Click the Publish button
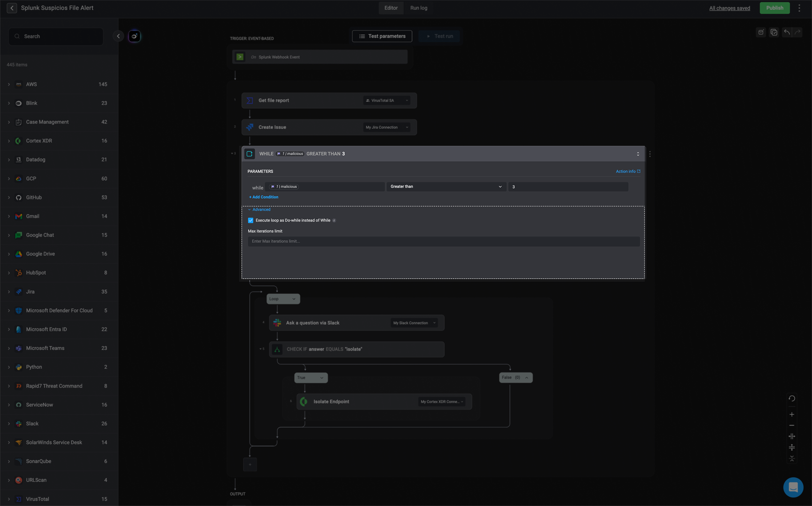Viewport: 812px width, 506px height. 775,8
